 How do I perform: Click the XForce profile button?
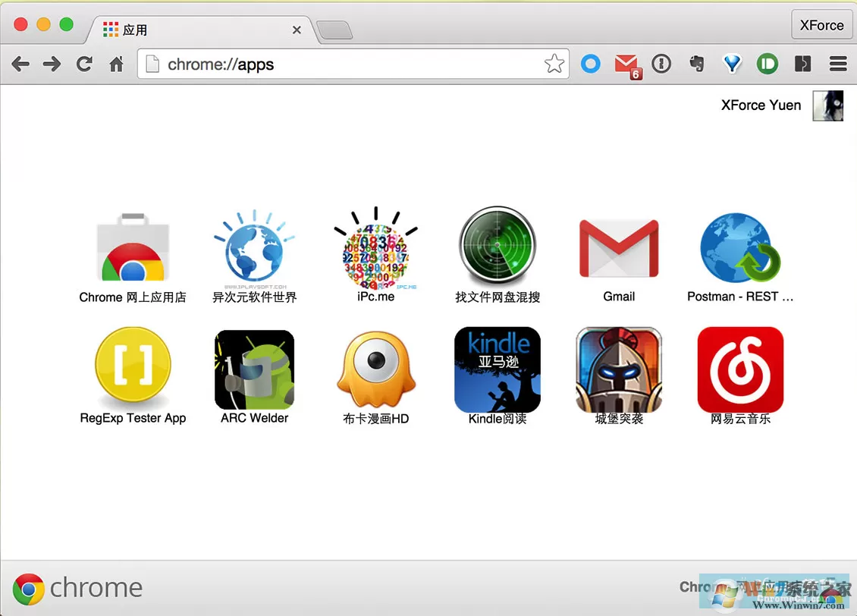[x=821, y=25]
